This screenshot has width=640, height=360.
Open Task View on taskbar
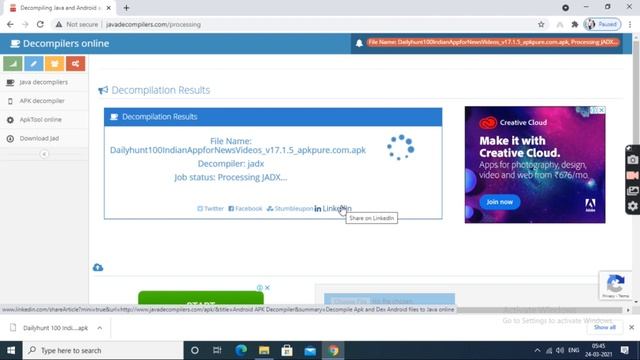pos(217,351)
